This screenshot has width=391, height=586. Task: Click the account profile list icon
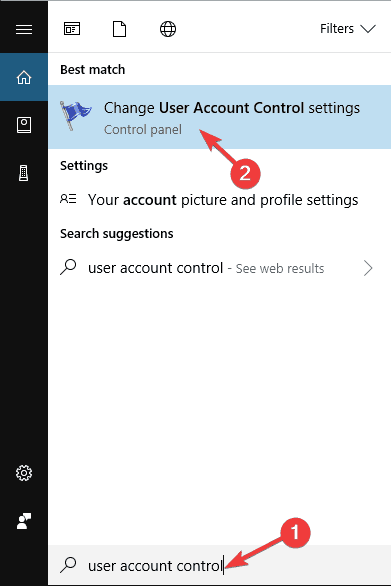click(68, 199)
